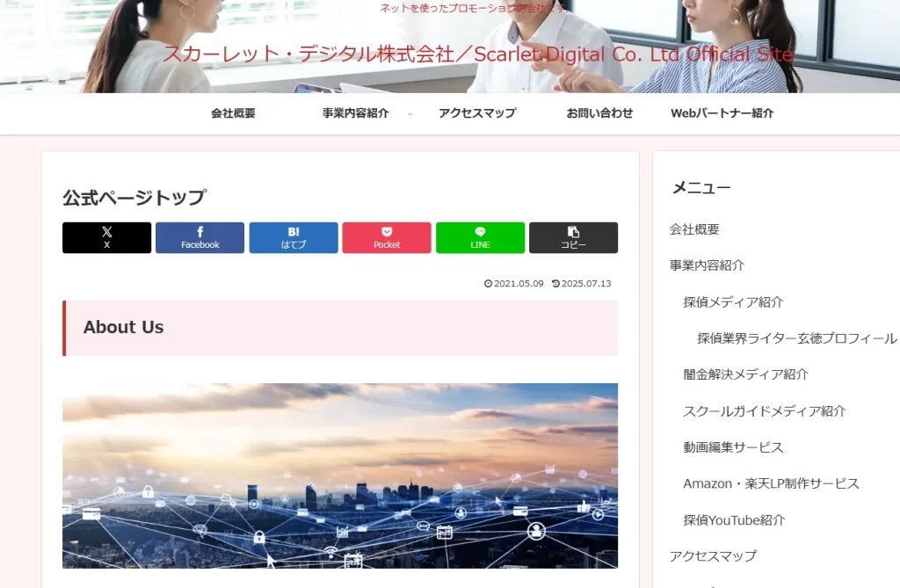Open 動画編集サービス in sidebar menu
The image size is (900, 588).
[733, 447]
